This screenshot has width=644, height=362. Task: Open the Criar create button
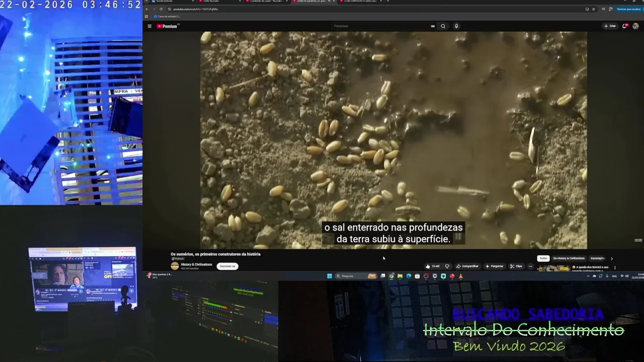610,26
